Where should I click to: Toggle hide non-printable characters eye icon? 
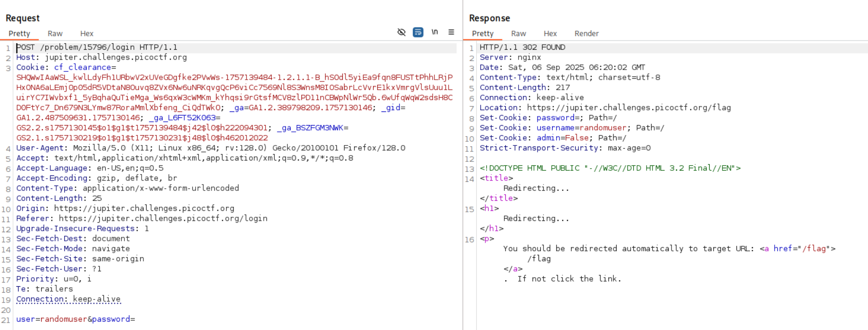pos(401,32)
